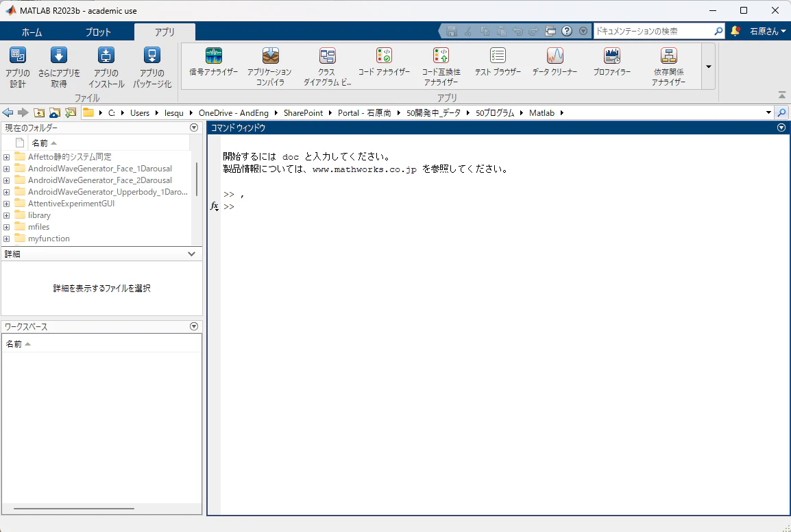This screenshot has width=791, height=532.
Task: Click SharePoint path segment
Action: tap(303, 112)
